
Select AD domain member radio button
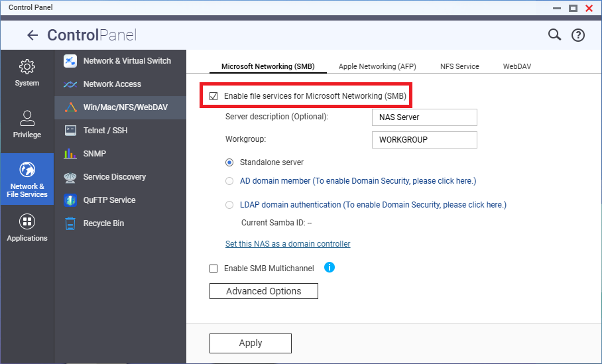(x=229, y=180)
